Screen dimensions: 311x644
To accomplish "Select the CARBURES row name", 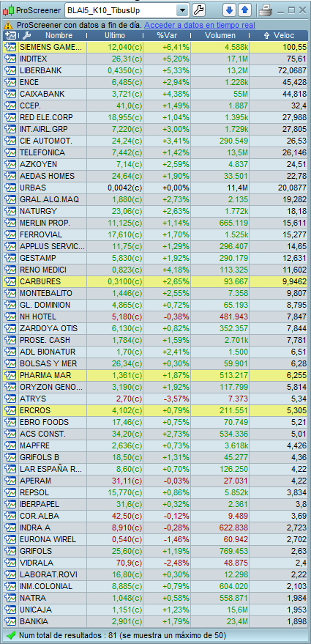I will [40, 281].
